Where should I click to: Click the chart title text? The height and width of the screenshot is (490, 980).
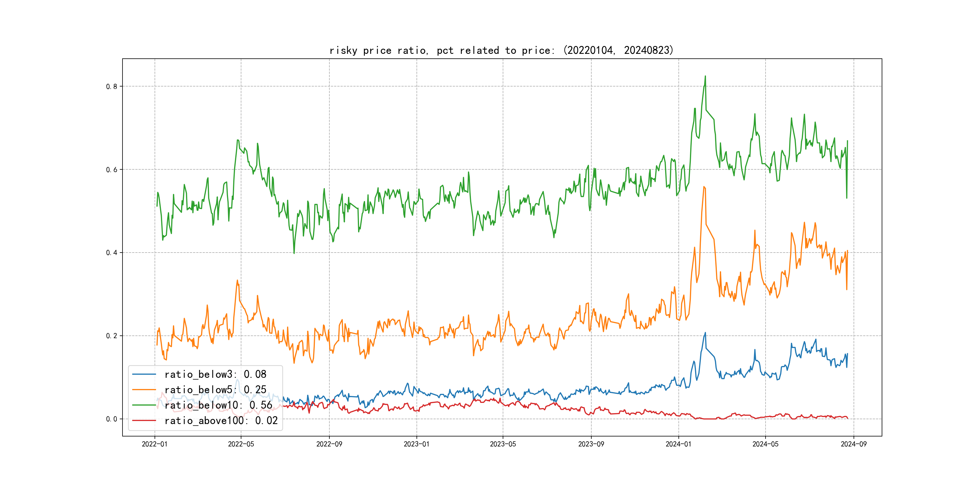[x=501, y=50]
